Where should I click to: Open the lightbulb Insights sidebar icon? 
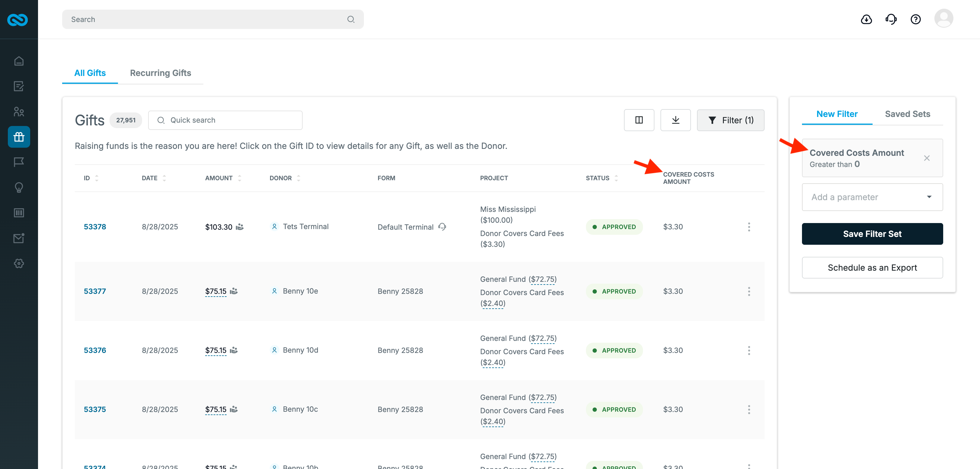point(19,187)
